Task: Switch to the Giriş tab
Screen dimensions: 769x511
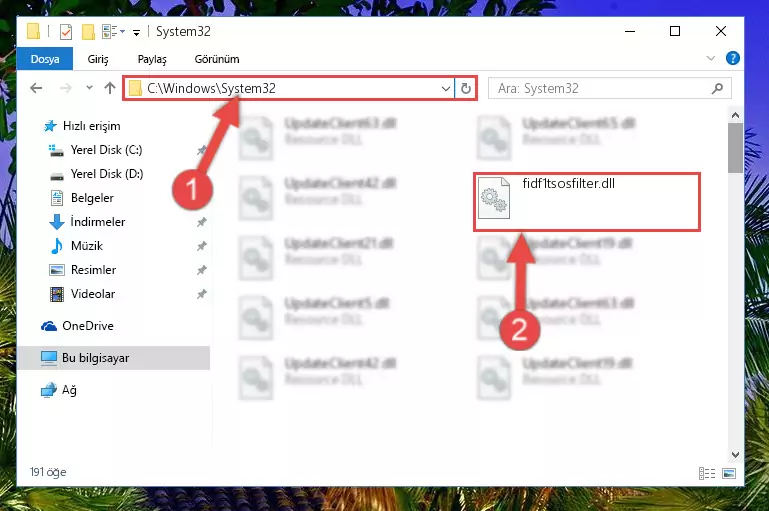Action: tap(98, 59)
